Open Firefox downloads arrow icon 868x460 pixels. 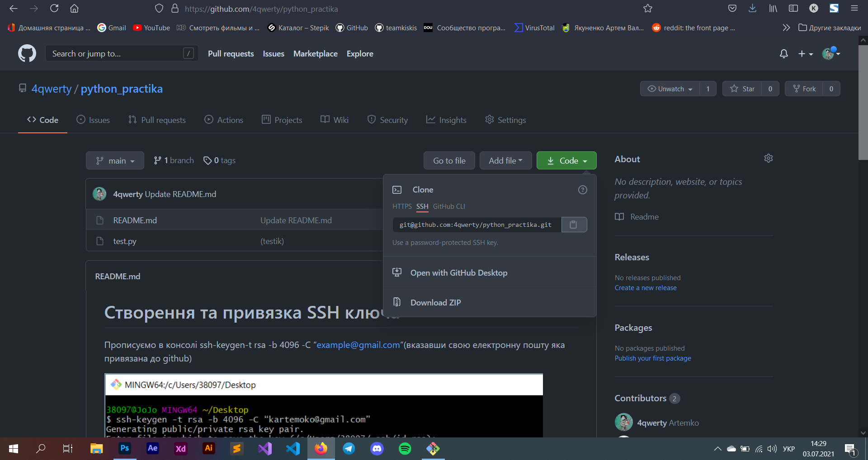coord(752,9)
